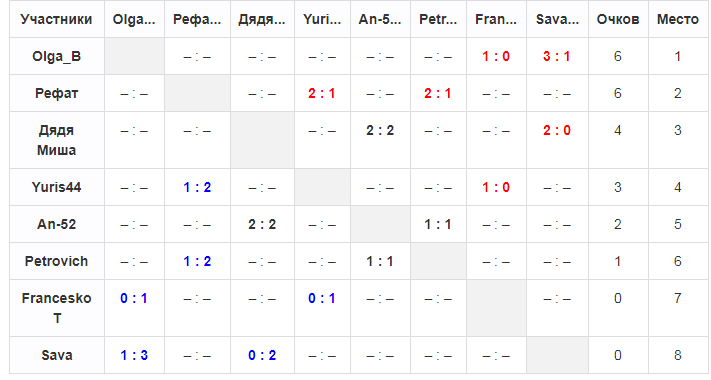Click Sava's 0 : 2 score
The image size is (711, 380).
coord(262,355)
